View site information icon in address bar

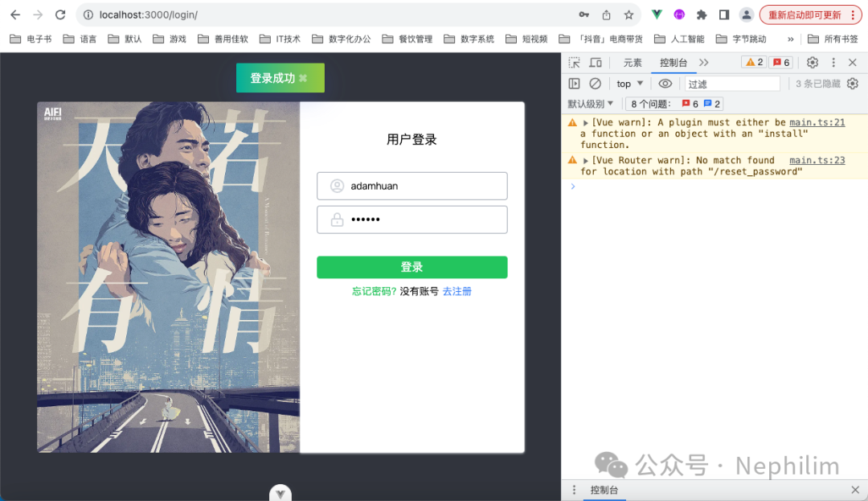[x=88, y=15]
